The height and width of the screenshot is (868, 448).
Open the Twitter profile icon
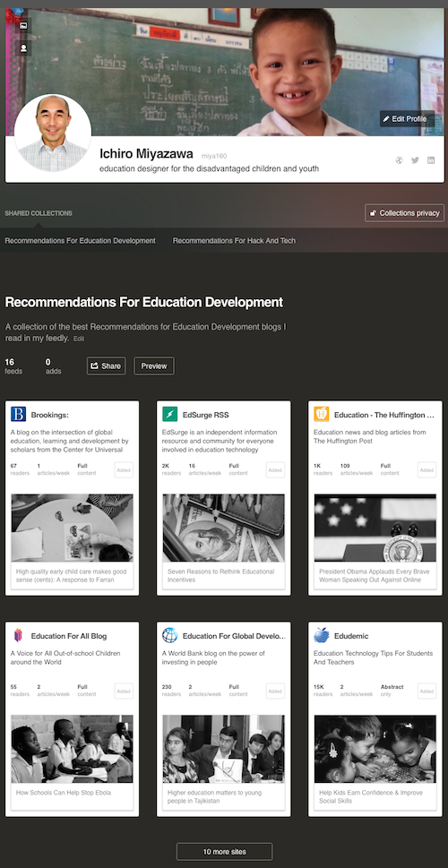coord(415,160)
